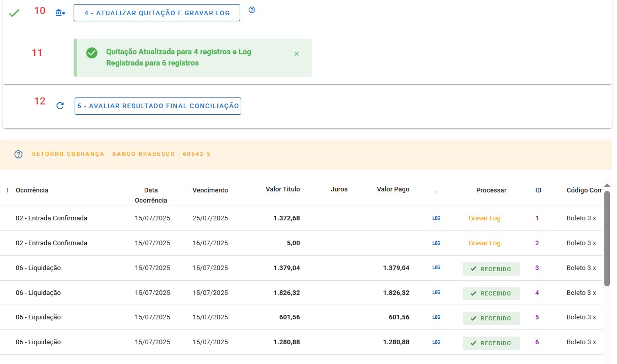Click ID number 3 in the table
617x364 pixels.
[537, 268]
